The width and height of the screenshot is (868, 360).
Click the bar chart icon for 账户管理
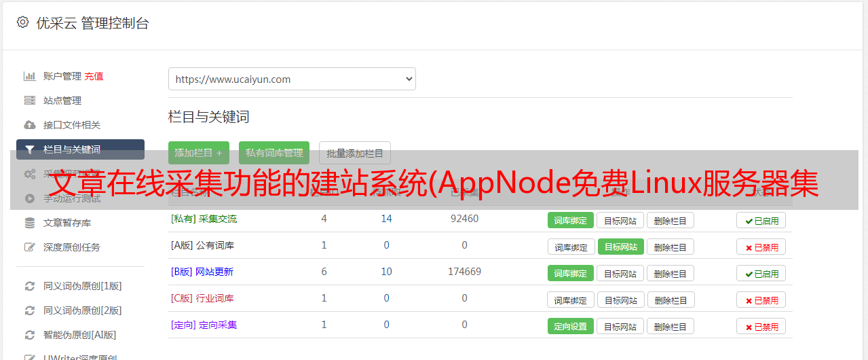coord(29,76)
